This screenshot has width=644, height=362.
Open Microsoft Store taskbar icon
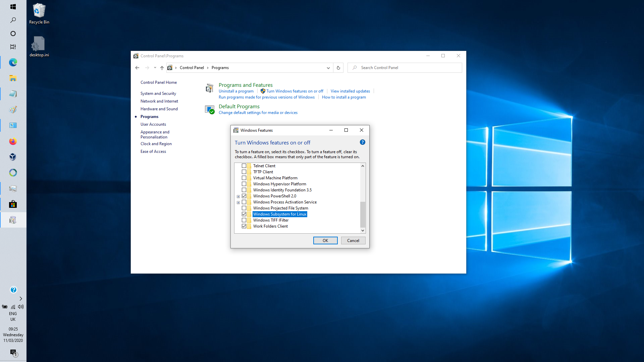point(13,204)
